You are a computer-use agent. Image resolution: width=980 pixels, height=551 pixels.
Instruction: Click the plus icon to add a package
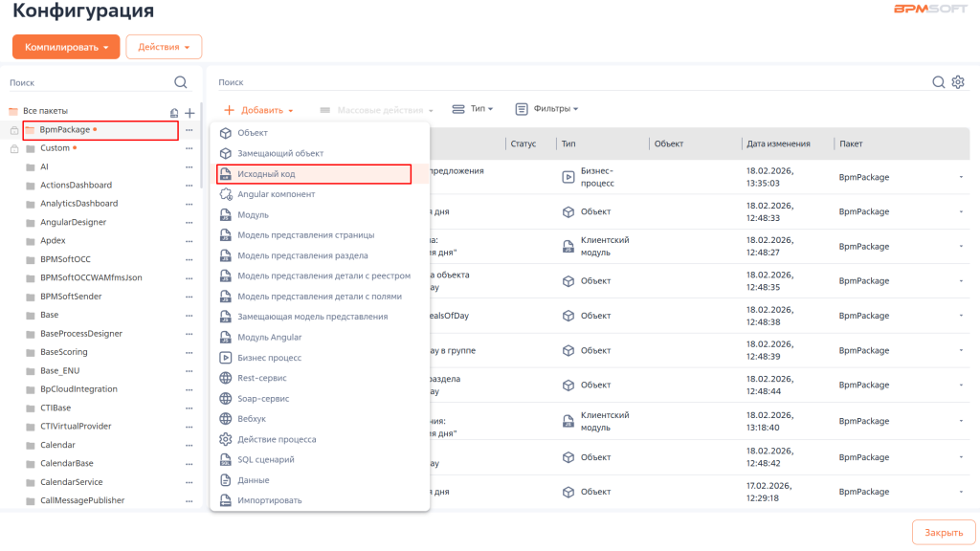click(189, 113)
